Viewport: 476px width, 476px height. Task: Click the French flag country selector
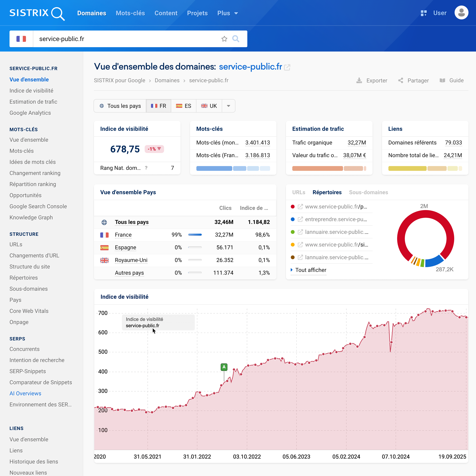tap(21, 39)
